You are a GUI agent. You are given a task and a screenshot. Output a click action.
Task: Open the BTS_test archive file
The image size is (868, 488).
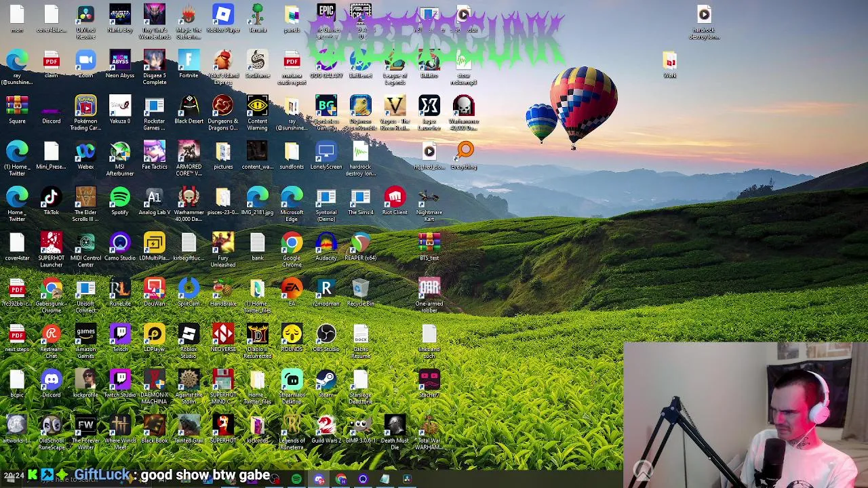[x=429, y=247]
